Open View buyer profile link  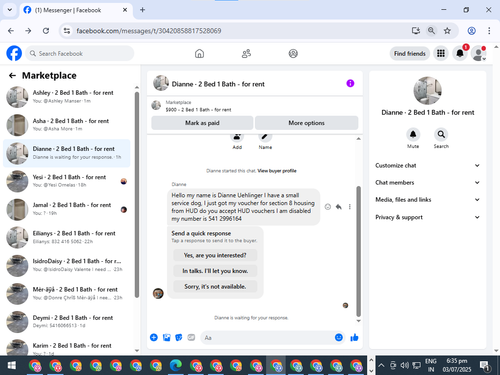pyautogui.click(x=277, y=171)
